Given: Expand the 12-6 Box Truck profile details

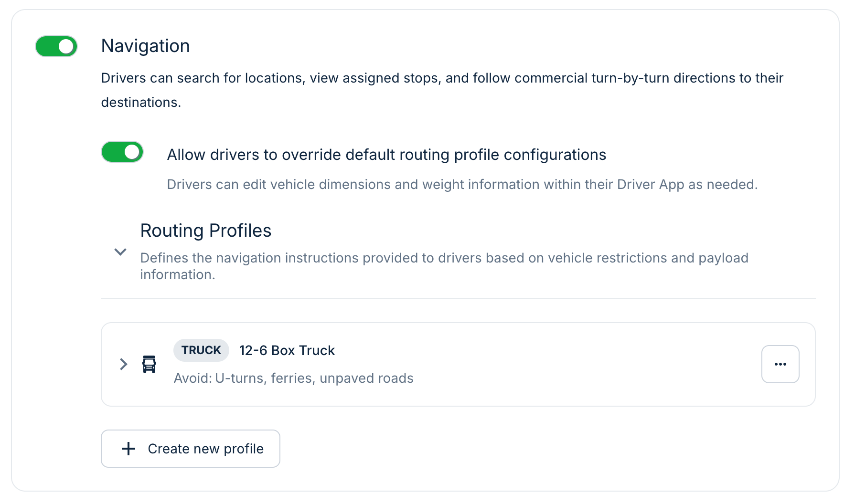Looking at the screenshot, I should [x=123, y=364].
